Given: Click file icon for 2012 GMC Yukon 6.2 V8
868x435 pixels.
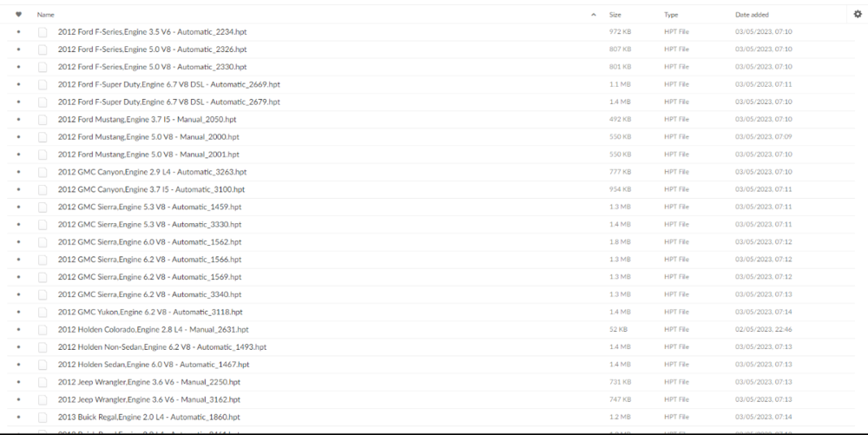Looking at the screenshot, I should click(43, 312).
